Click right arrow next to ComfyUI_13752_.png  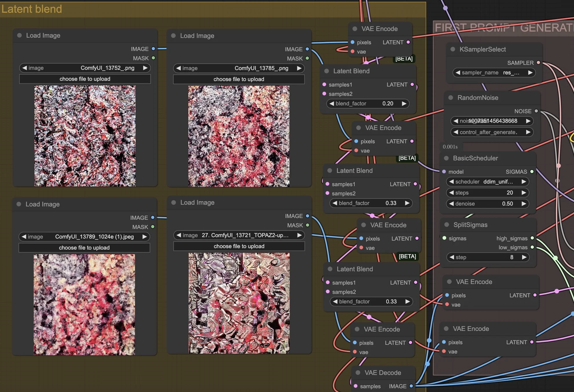145,68
